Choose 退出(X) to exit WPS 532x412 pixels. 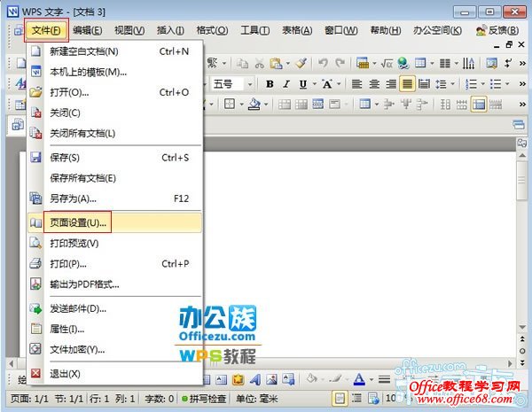[x=115, y=374]
